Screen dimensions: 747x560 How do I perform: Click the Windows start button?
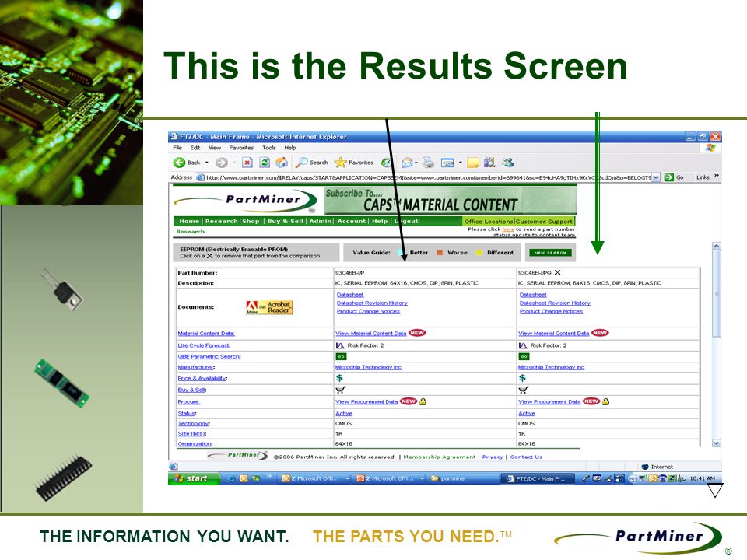click(x=195, y=478)
